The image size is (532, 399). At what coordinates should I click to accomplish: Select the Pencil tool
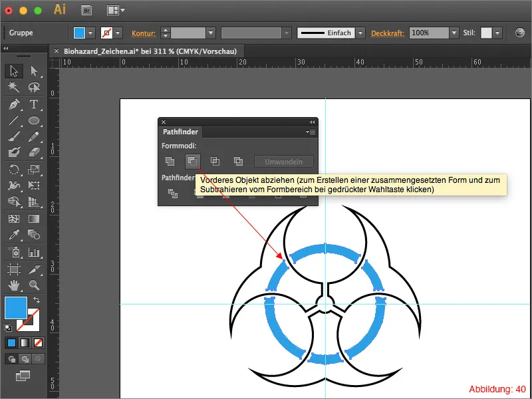coord(34,136)
